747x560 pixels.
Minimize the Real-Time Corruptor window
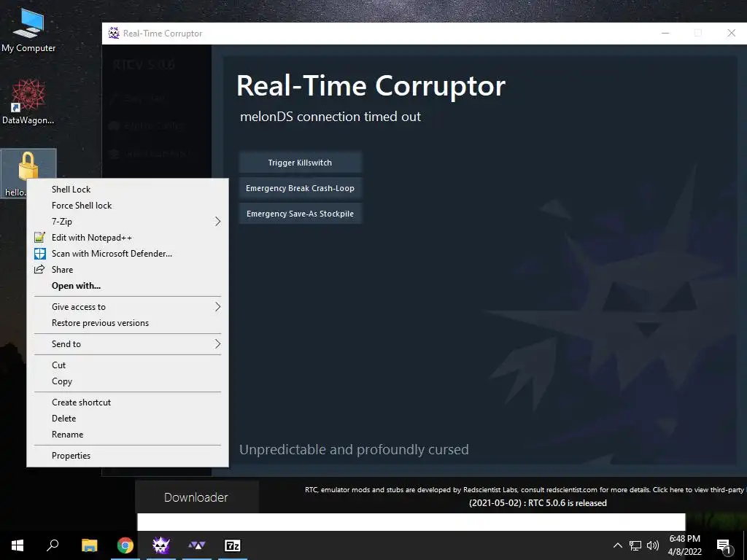point(665,33)
